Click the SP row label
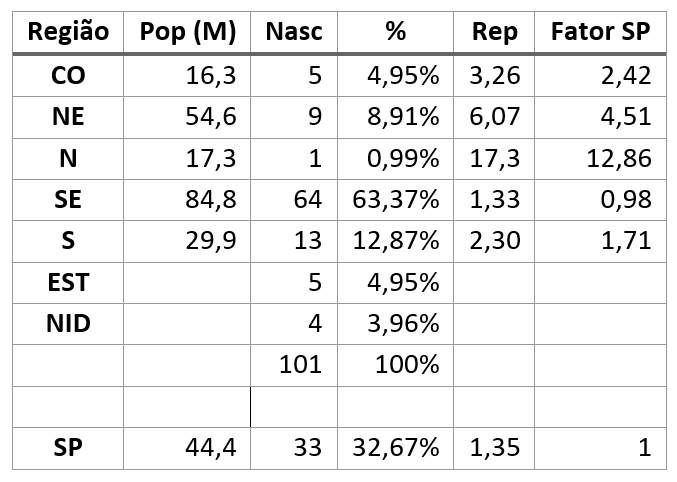Screen dimensions: 677x482 click(68, 448)
